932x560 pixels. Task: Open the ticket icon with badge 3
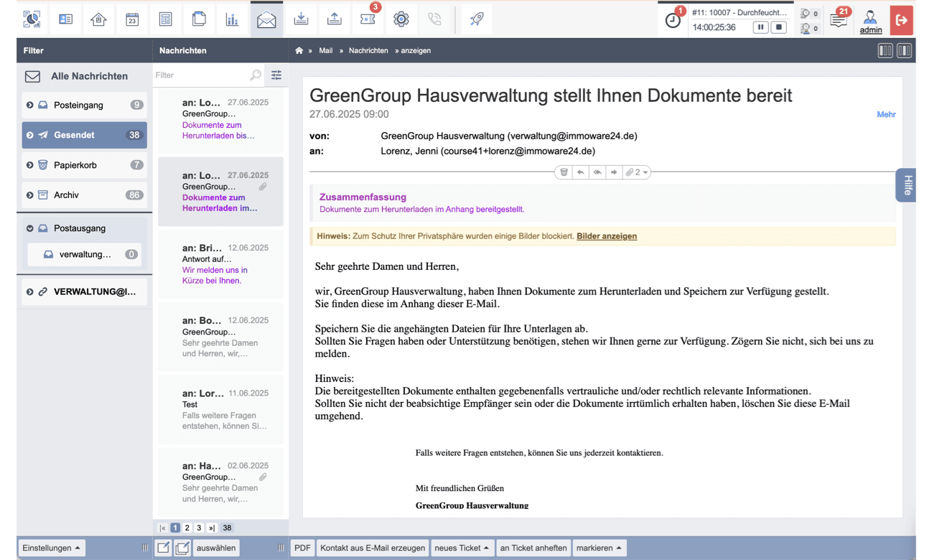click(368, 19)
